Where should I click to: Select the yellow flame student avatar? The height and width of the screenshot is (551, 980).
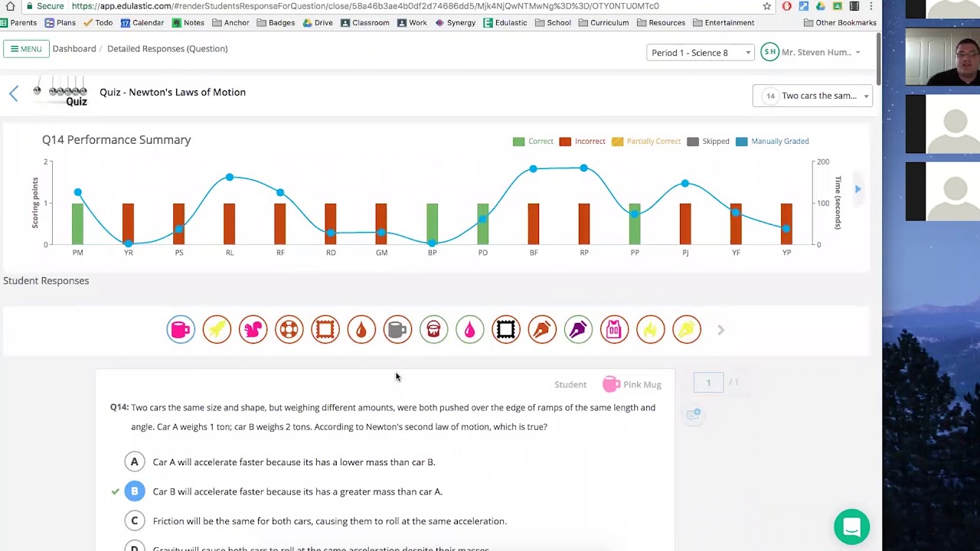(x=651, y=329)
